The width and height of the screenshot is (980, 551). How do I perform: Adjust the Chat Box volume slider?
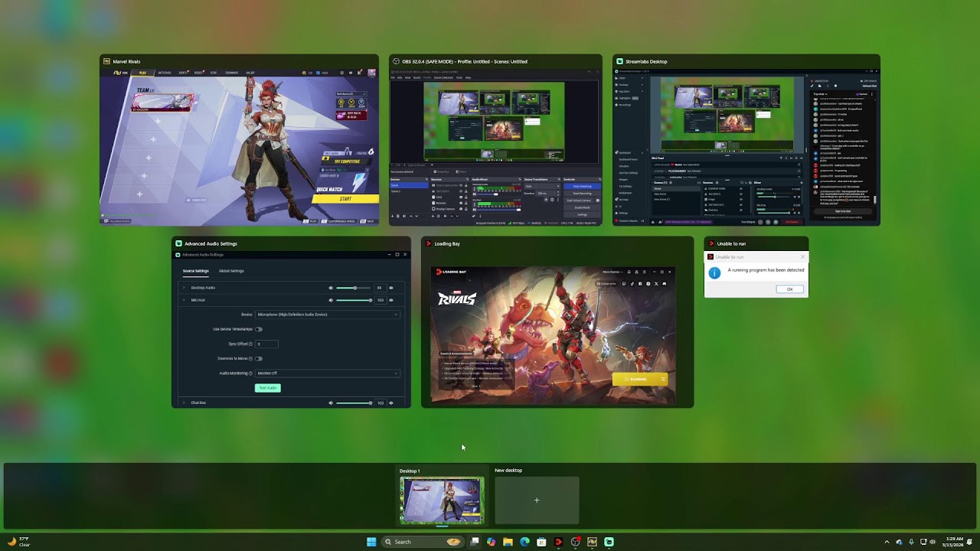click(354, 403)
